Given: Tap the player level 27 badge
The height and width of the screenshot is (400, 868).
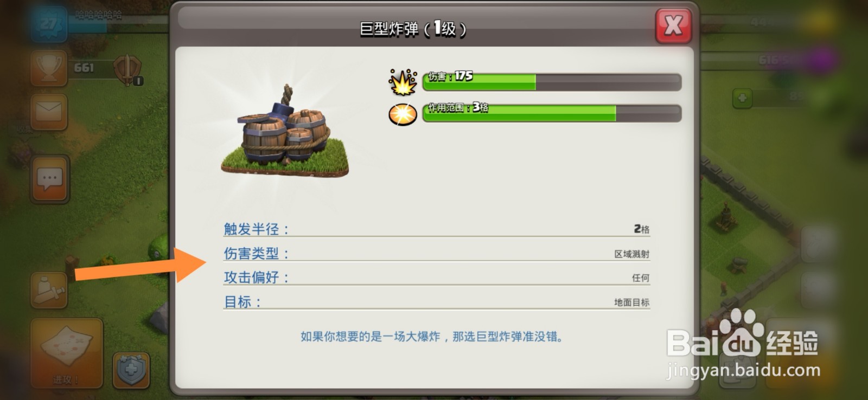Looking at the screenshot, I should (49, 24).
